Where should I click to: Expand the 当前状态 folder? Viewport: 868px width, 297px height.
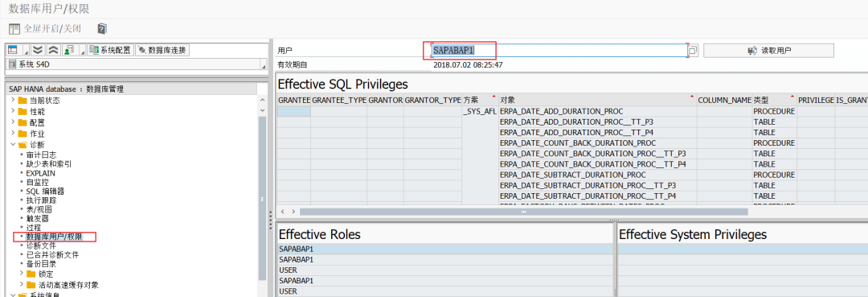(14, 101)
